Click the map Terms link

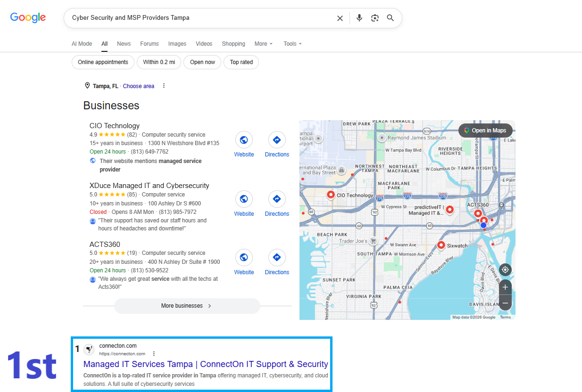(x=506, y=317)
